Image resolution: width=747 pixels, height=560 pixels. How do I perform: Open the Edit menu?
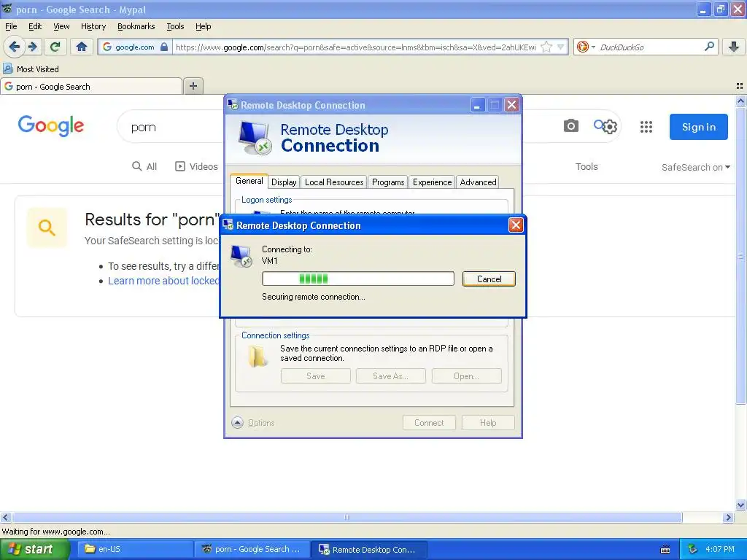35,26
